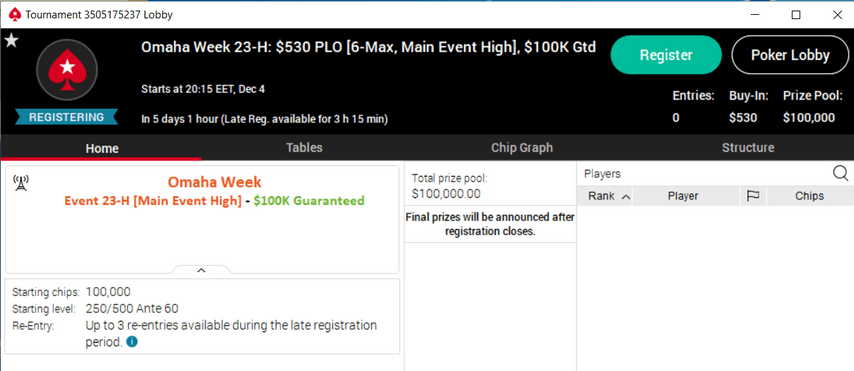Viewport: 854px width, 371px height.
Task: Click the PokerStars title bar icon
Action: (x=15, y=15)
